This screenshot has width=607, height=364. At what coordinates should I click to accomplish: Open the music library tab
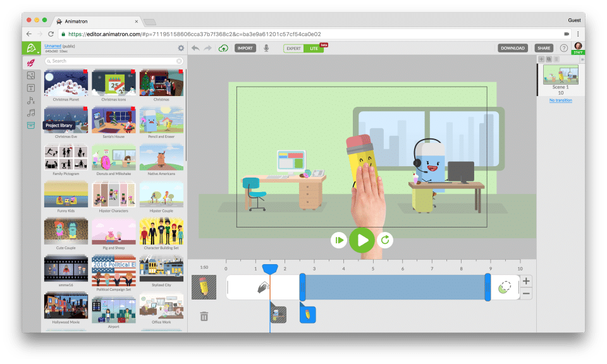coord(31,113)
